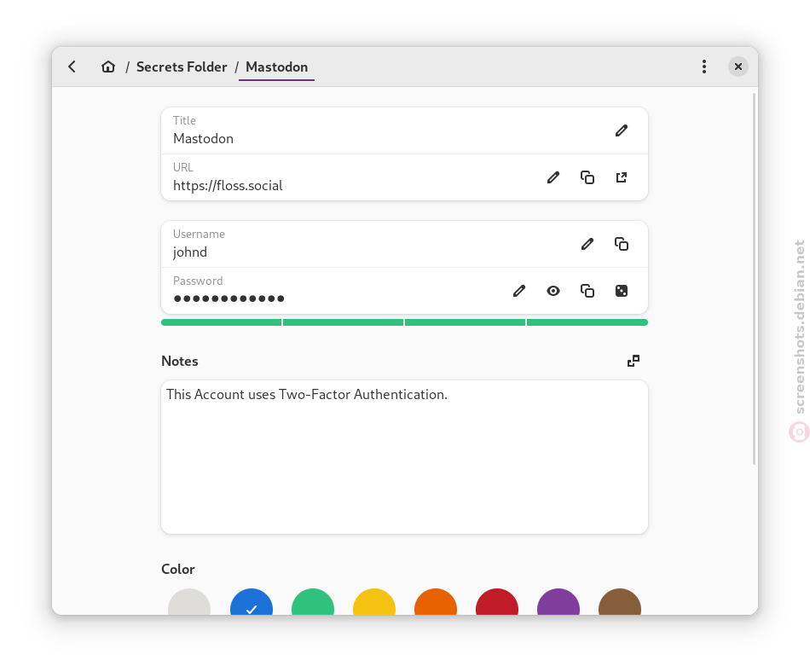Select the red color swatch
810x672 pixels.
pos(497,602)
